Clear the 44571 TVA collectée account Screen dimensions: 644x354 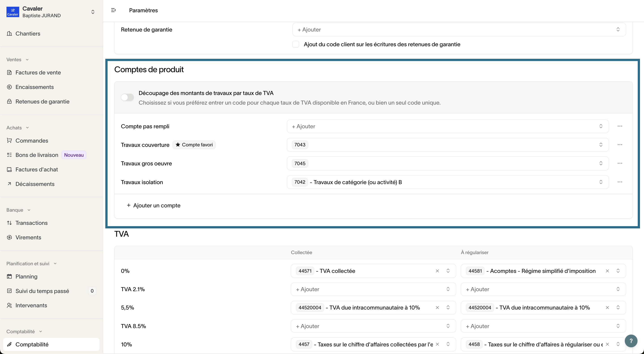[x=437, y=271]
